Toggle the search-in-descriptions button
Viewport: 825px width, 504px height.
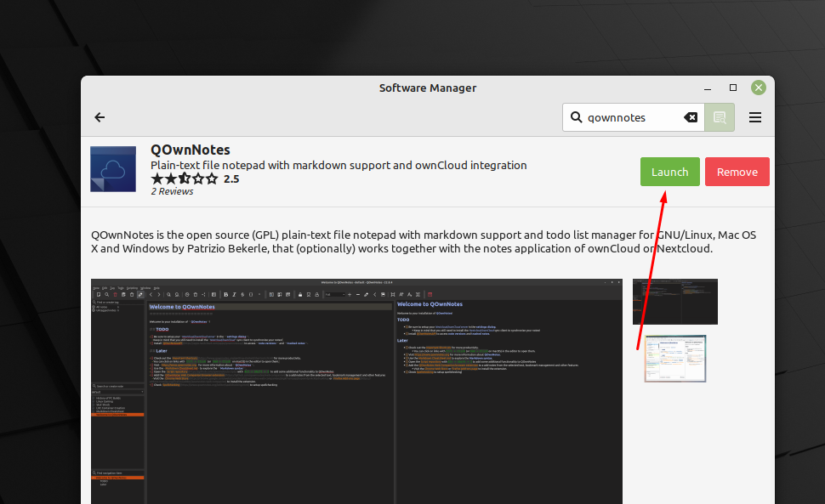click(x=720, y=117)
